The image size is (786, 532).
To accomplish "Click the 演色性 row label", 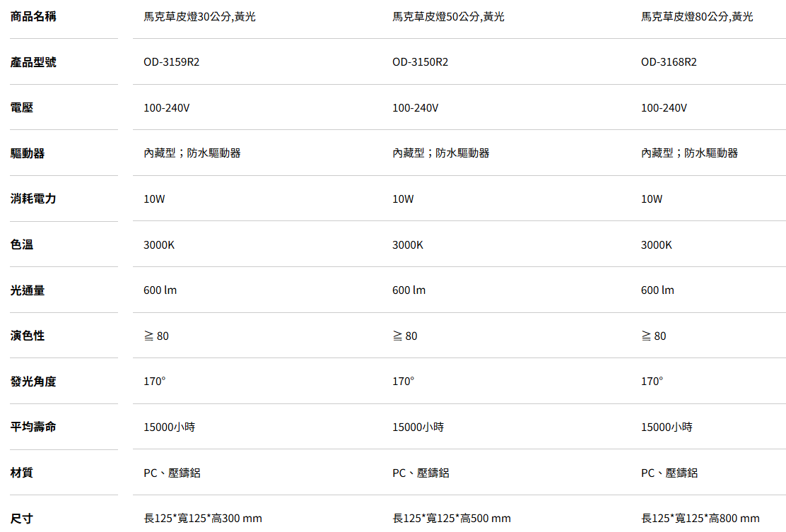I will point(28,336).
